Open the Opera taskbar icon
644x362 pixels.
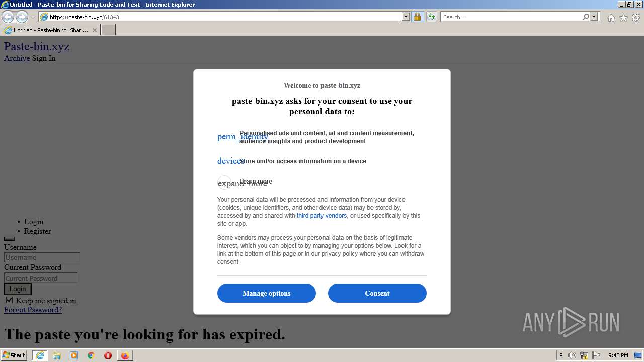pos(108,355)
